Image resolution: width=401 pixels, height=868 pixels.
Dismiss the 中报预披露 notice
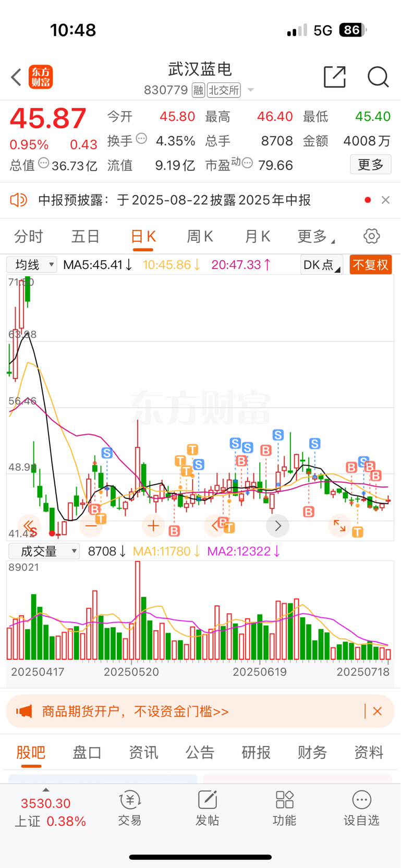click(386, 200)
